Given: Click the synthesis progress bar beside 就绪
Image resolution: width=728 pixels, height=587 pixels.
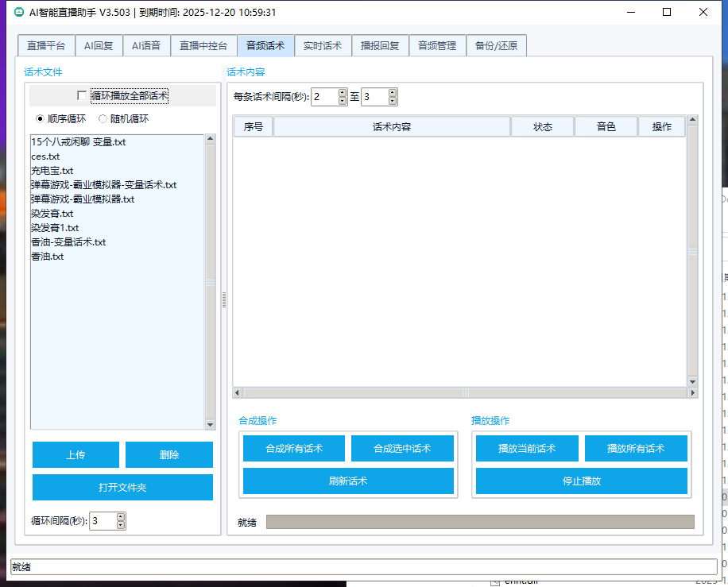Looking at the screenshot, I should (x=480, y=522).
